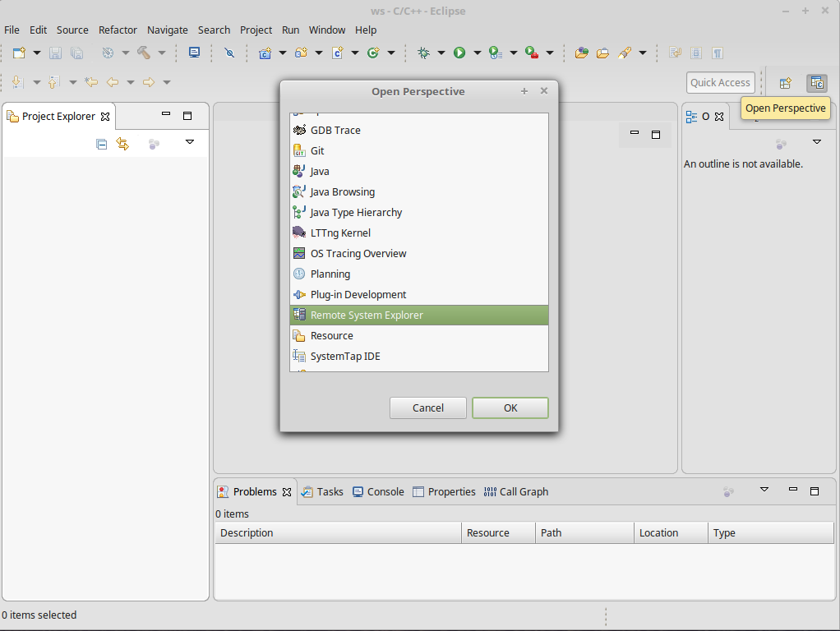Select OS Tracing Overview perspective
The image size is (840, 631).
click(419, 253)
